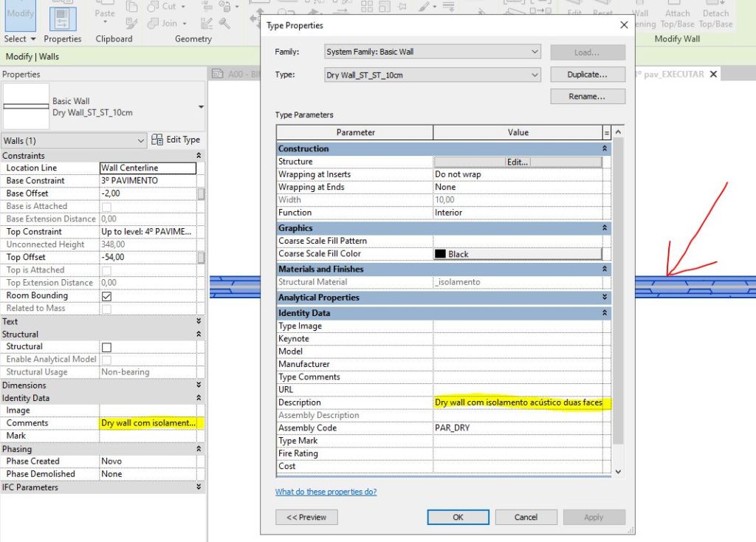Open the Join tool dropdown arrow
756x542 pixels.
[x=185, y=23]
